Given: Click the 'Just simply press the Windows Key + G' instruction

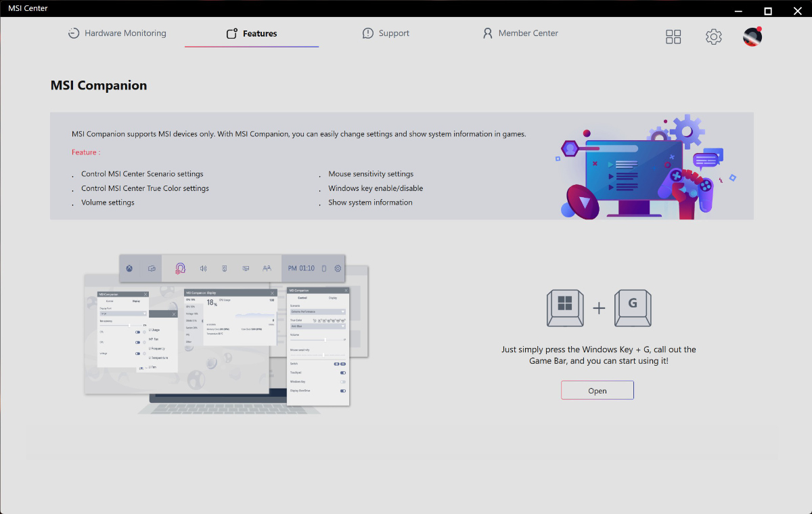Looking at the screenshot, I should (x=598, y=356).
